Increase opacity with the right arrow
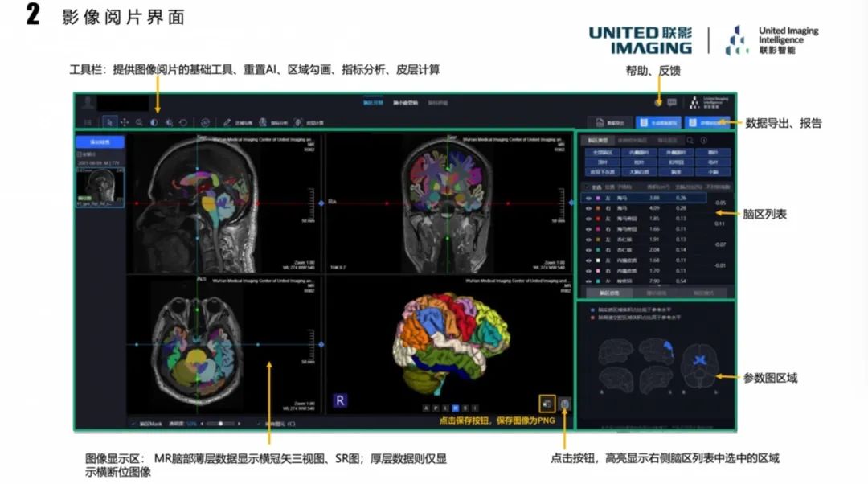Viewport: 868px width, 484px height. 240,424
